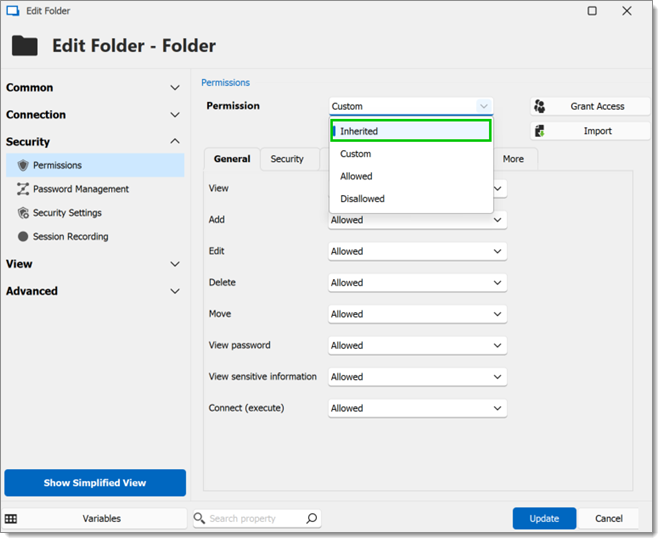Open the Edit permission dropdown
The width and height of the screenshot is (663, 543).
pyautogui.click(x=417, y=251)
